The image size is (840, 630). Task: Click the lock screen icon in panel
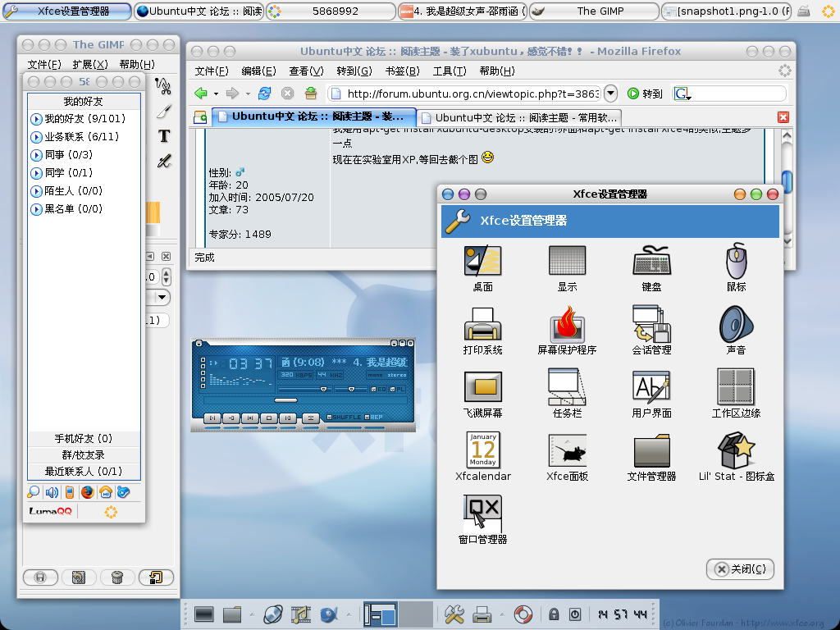coord(554,614)
